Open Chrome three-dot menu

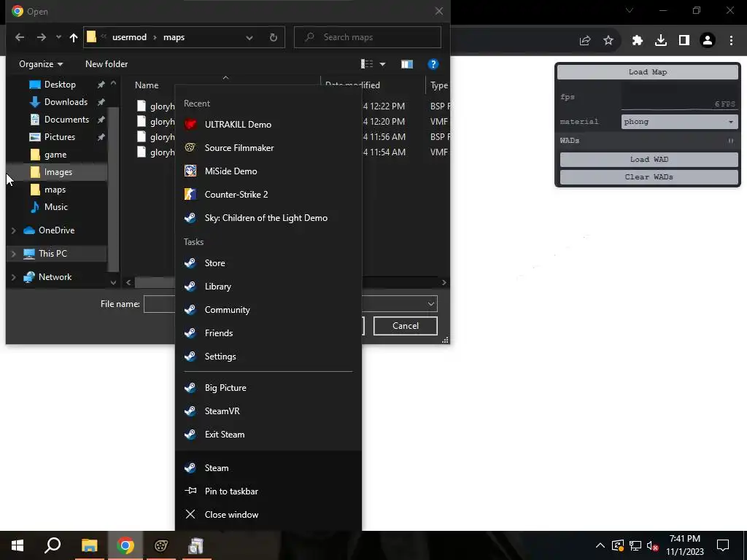[731, 41]
